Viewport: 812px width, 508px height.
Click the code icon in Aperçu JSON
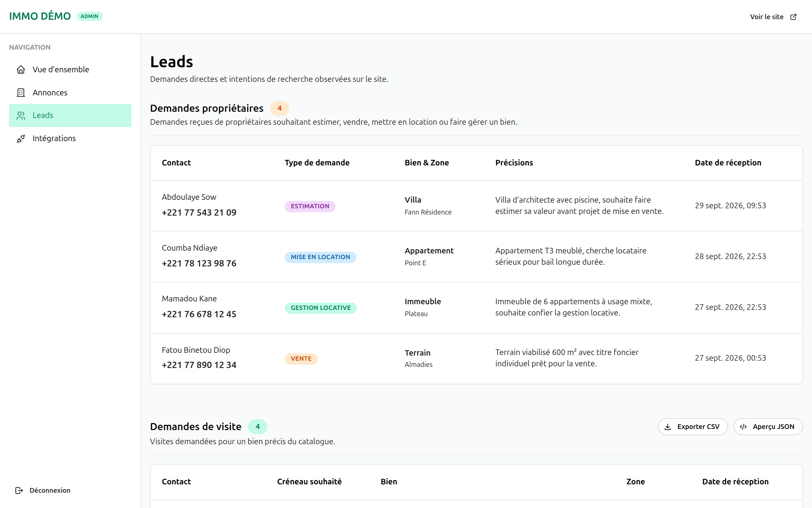(743, 427)
